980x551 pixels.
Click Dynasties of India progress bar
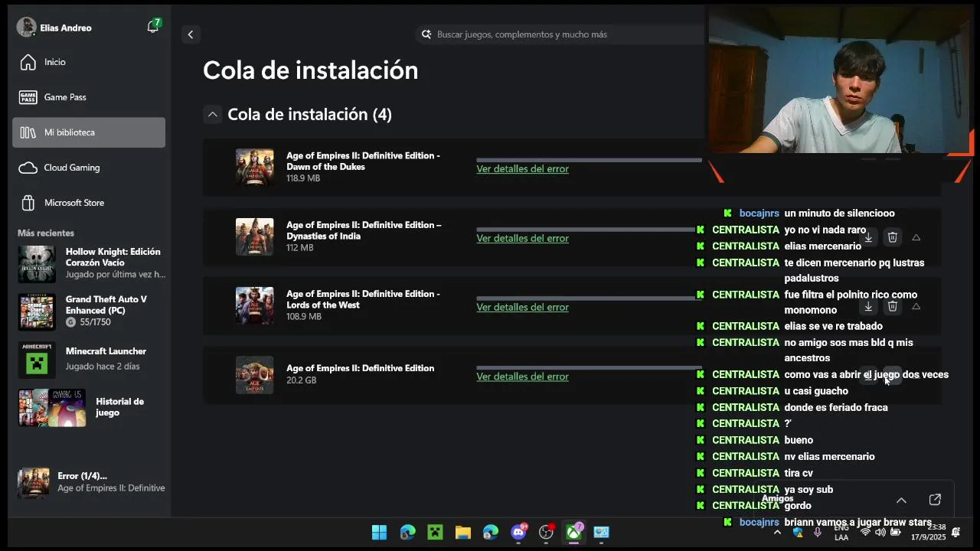point(589,230)
